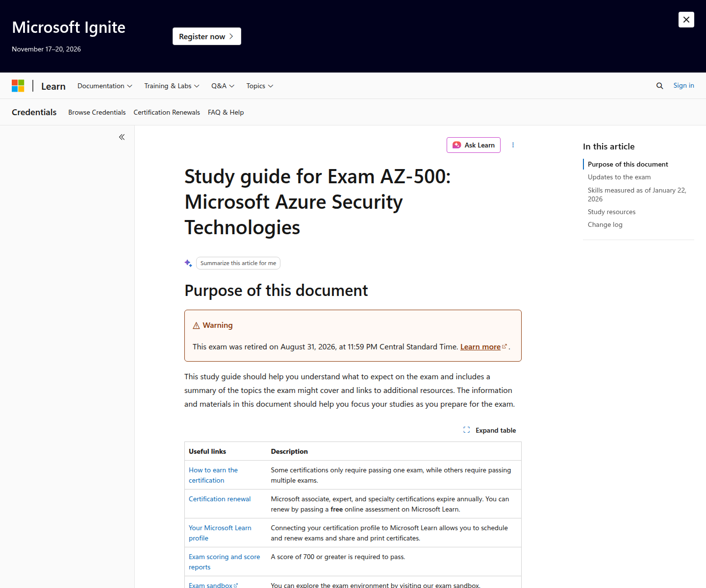Jump to Change log section

(x=605, y=224)
